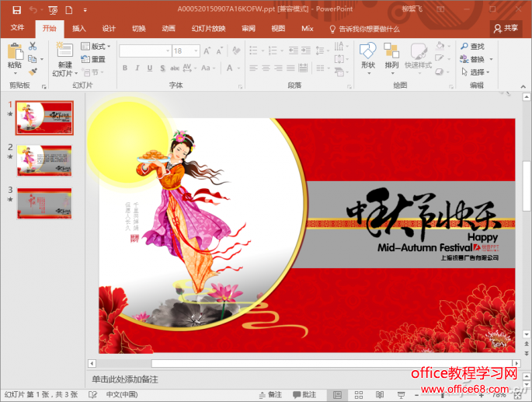532x402 pixels.
Task: Toggle the Notes pane in status bar
Action: (x=271, y=394)
